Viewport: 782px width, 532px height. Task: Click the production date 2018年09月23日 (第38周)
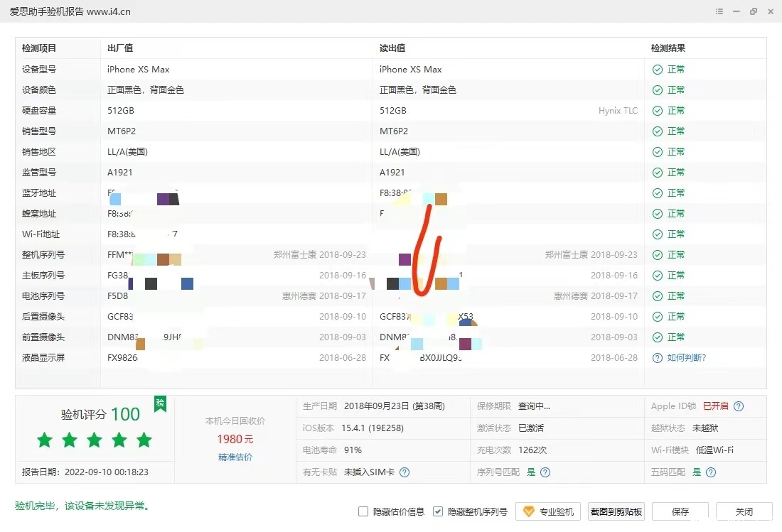tap(394, 406)
